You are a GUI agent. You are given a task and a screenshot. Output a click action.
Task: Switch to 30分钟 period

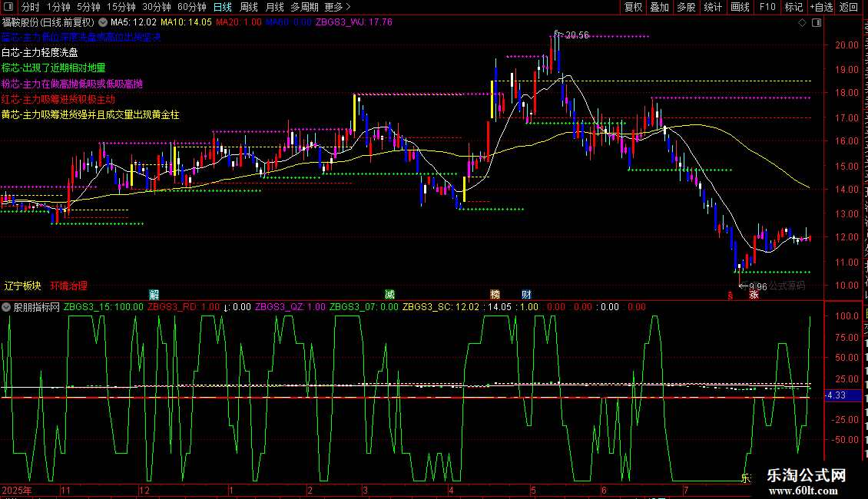156,7
